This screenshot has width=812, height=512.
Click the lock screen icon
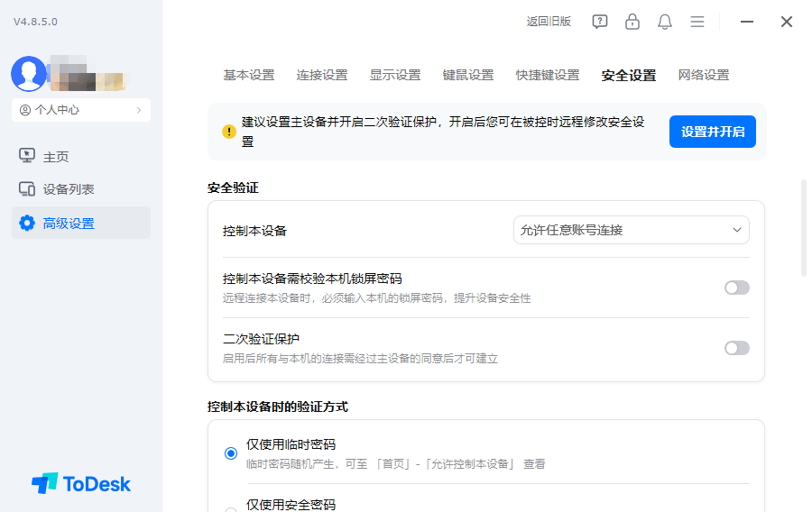632,22
